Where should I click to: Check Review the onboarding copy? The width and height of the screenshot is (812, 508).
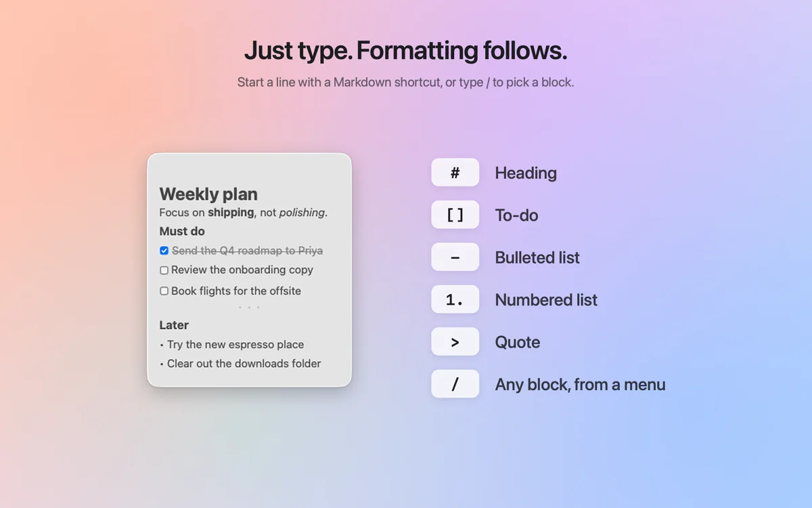point(164,270)
